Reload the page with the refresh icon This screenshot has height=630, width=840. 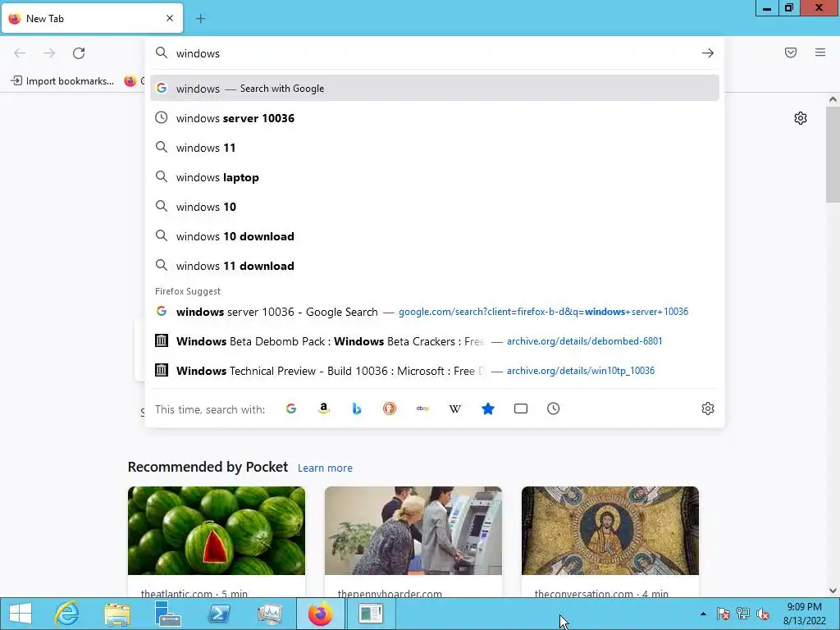[79, 53]
